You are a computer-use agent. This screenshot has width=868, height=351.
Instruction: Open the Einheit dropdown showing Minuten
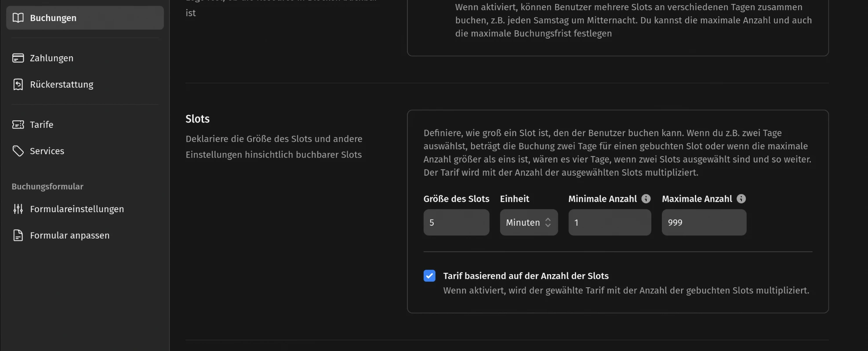(x=529, y=222)
